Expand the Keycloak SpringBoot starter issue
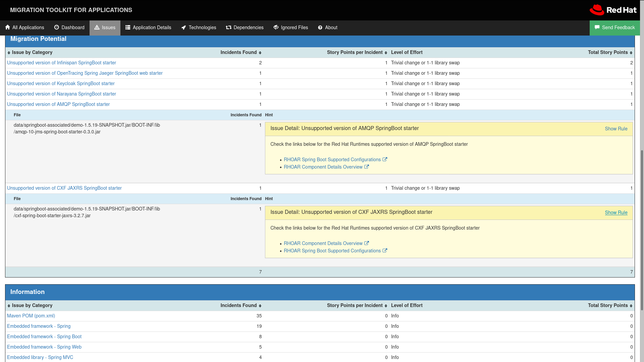The height and width of the screenshot is (362, 644). [x=61, y=83]
